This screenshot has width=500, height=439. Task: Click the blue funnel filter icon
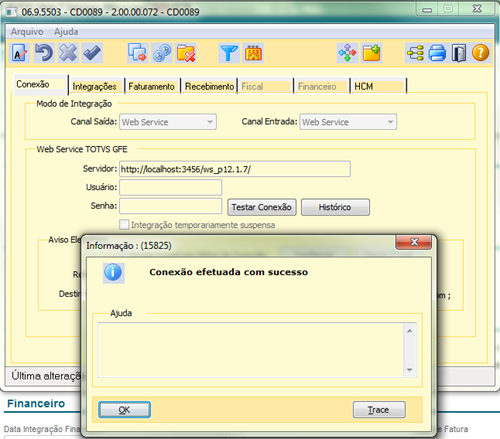[229, 53]
